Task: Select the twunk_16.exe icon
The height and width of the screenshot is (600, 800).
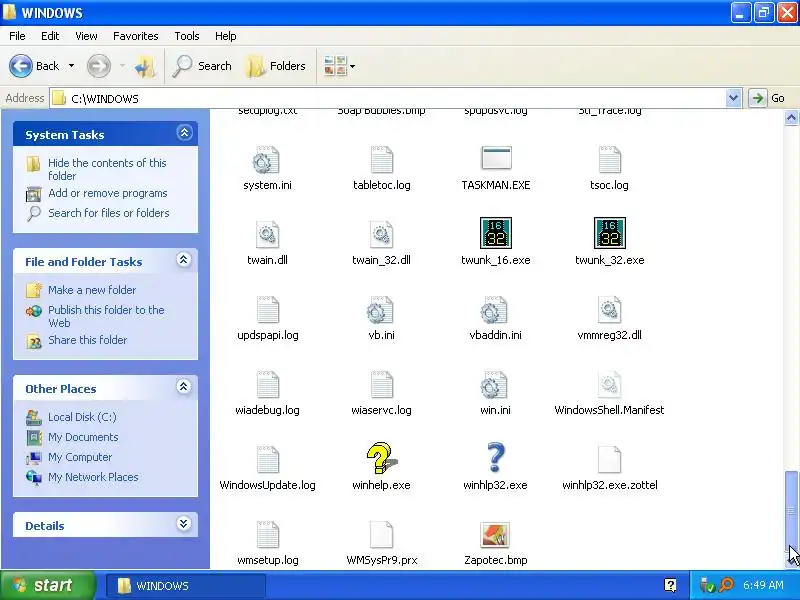Action: pos(496,233)
